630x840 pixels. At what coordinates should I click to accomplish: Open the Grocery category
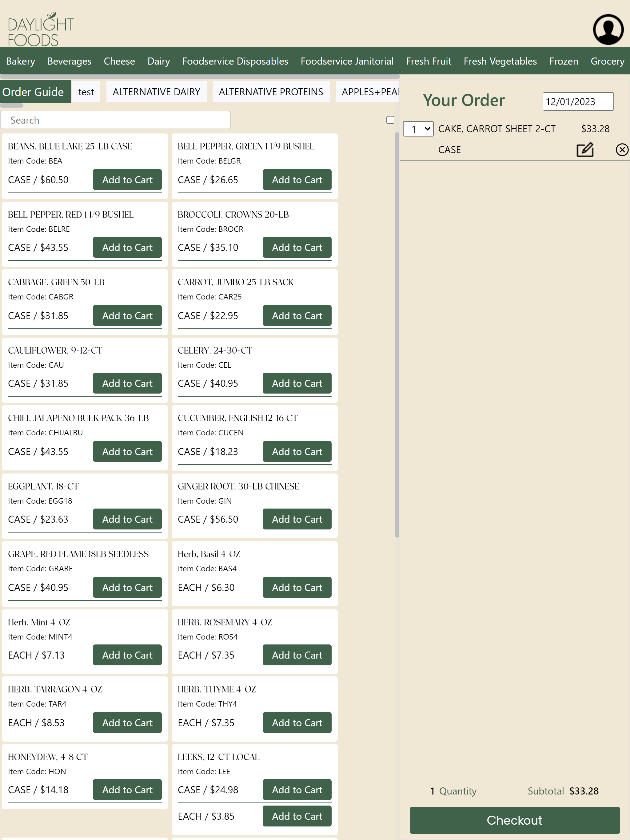(x=607, y=61)
